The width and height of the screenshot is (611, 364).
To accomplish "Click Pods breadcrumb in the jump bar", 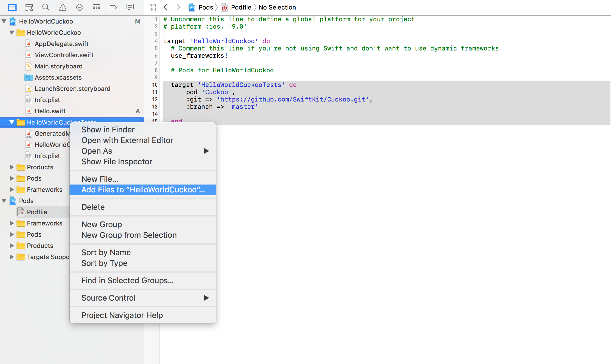I will (x=205, y=7).
